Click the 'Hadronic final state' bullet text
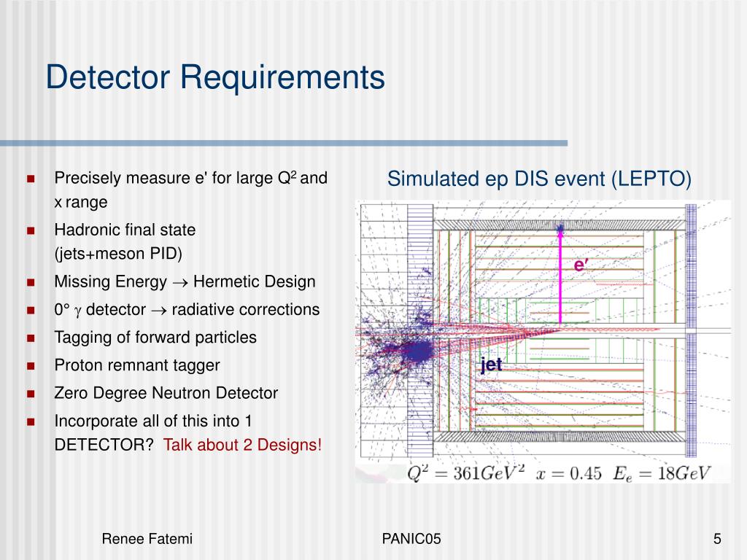Viewport: 747px width, 560px height. (125, 230)
